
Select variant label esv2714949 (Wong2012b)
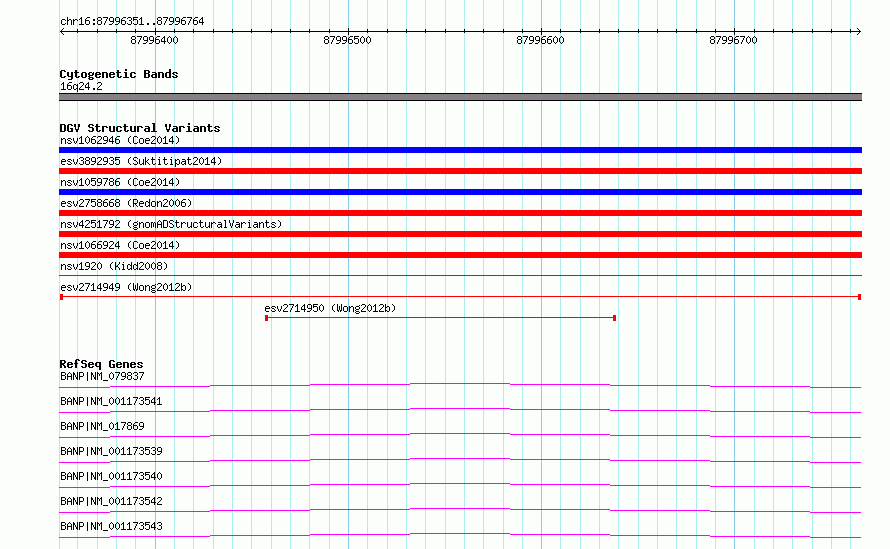click(x=126, y=287)
